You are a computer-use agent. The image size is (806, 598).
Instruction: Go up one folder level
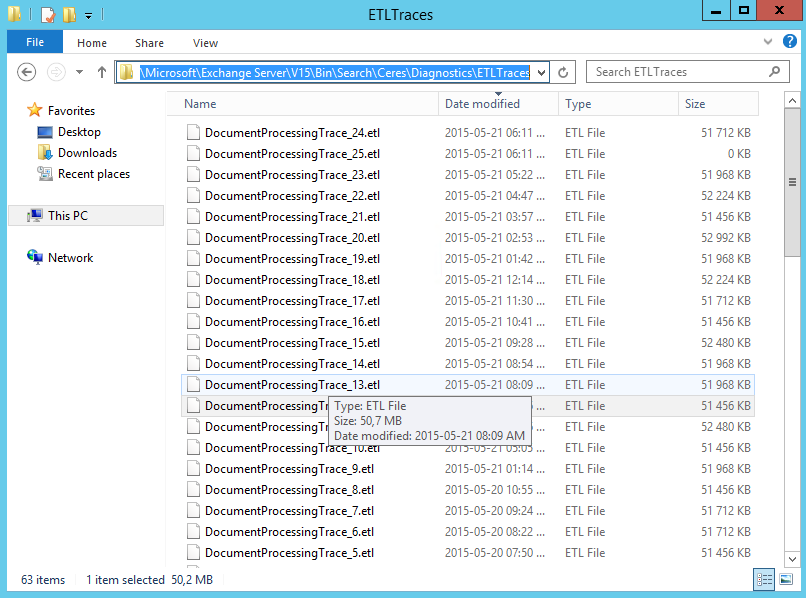[101, 72]
